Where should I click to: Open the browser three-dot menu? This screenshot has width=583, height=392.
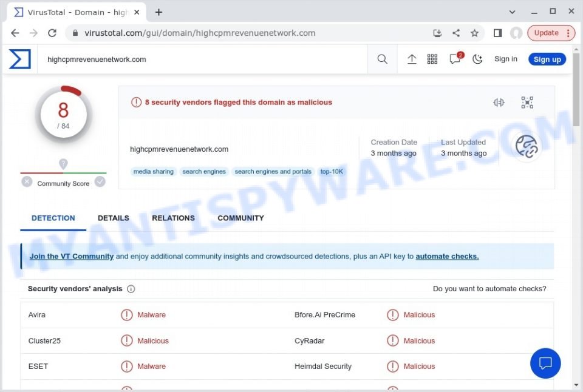568,33
